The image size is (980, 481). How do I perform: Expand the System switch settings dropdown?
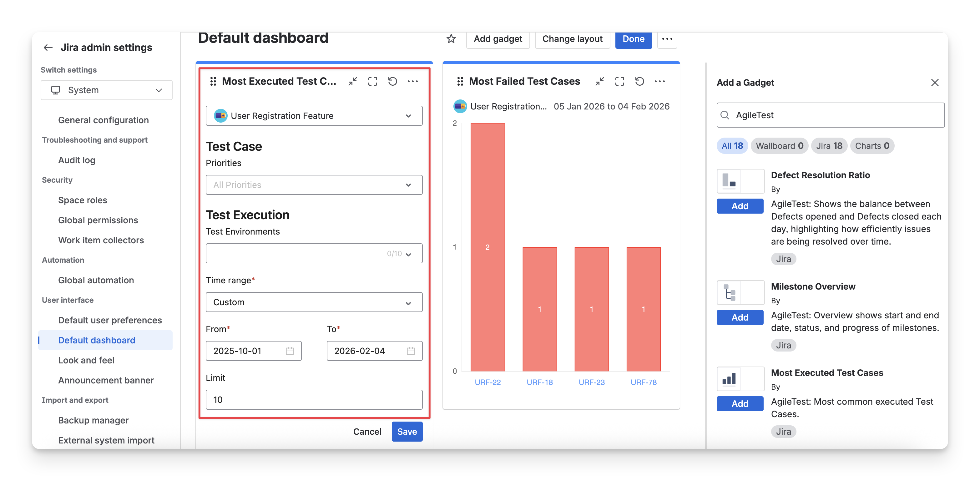pyautogui.click(x=106, y=90)
